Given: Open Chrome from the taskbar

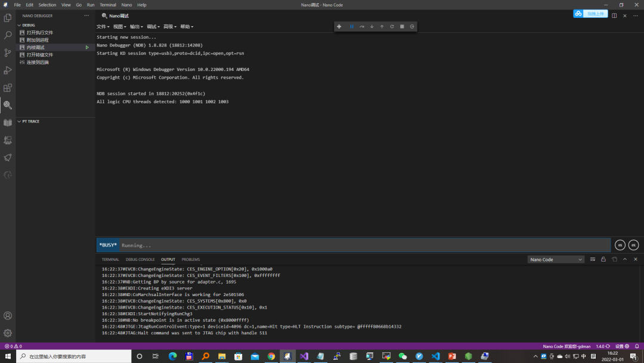Looking at the screenshot, I should 271,356.
